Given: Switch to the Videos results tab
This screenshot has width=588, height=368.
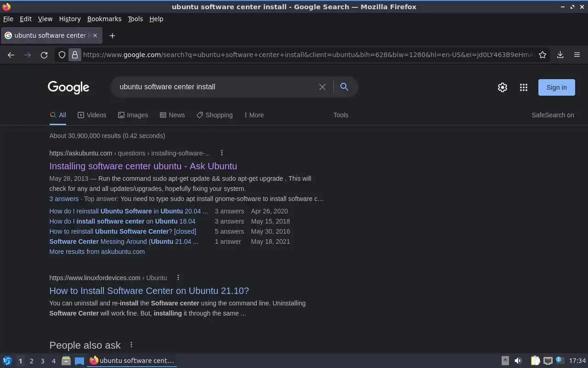Looking at the screenshot, I should pos(92,115).
